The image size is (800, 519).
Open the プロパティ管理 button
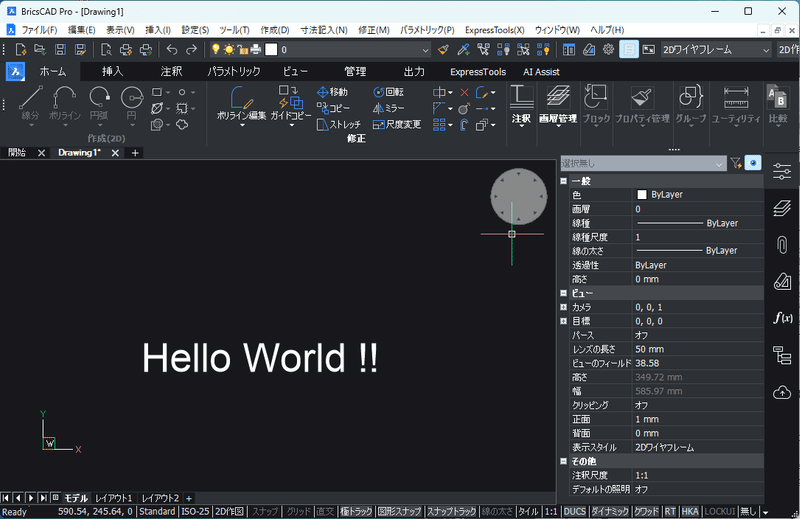click(642, 105)
